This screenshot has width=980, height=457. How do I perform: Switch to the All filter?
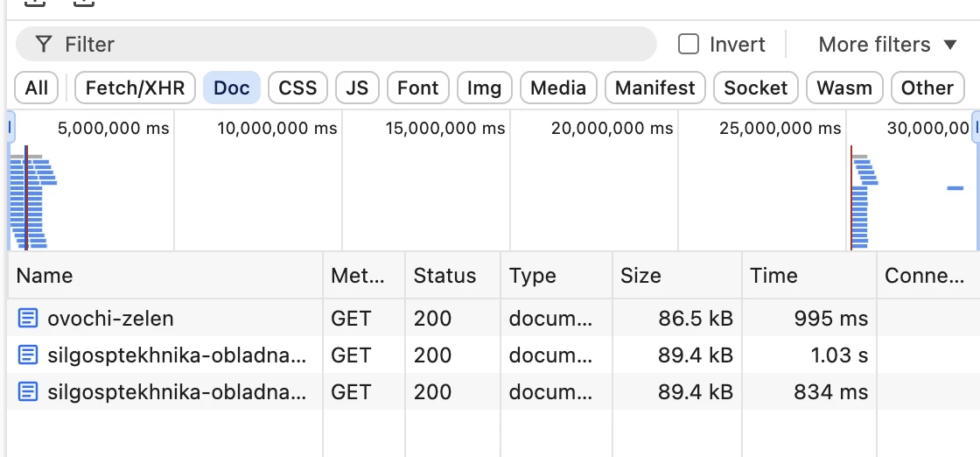click(x=36, y=88)
